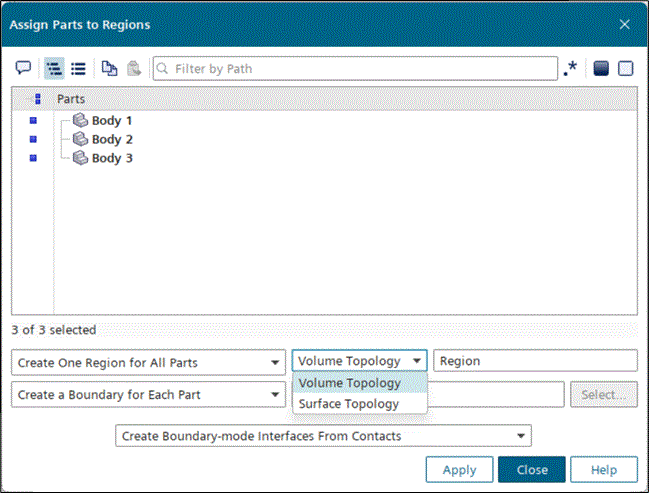Choose Surface Topology from the open list
Viewport: 649px width, 493px height.
coord(349,404)
